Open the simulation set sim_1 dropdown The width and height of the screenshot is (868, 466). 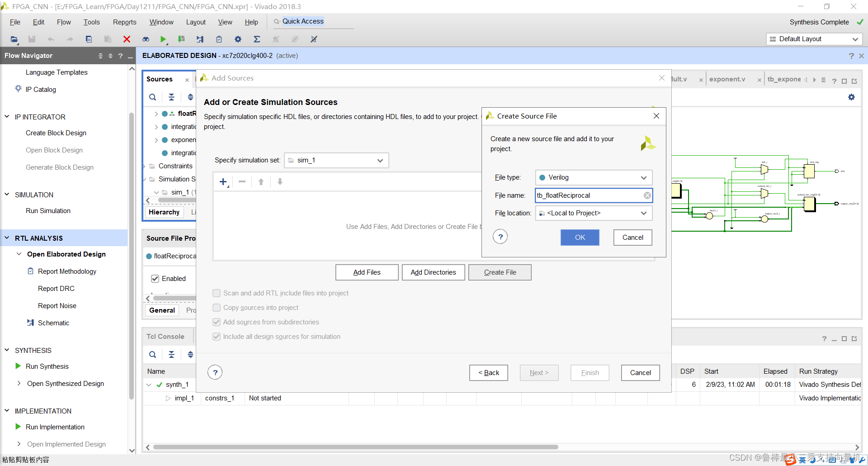336,160
